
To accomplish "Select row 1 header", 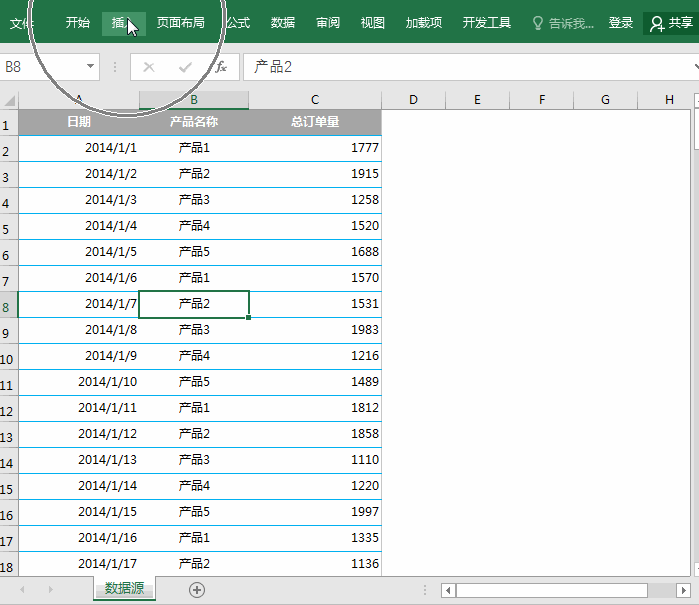I will [x=9, y=123].
